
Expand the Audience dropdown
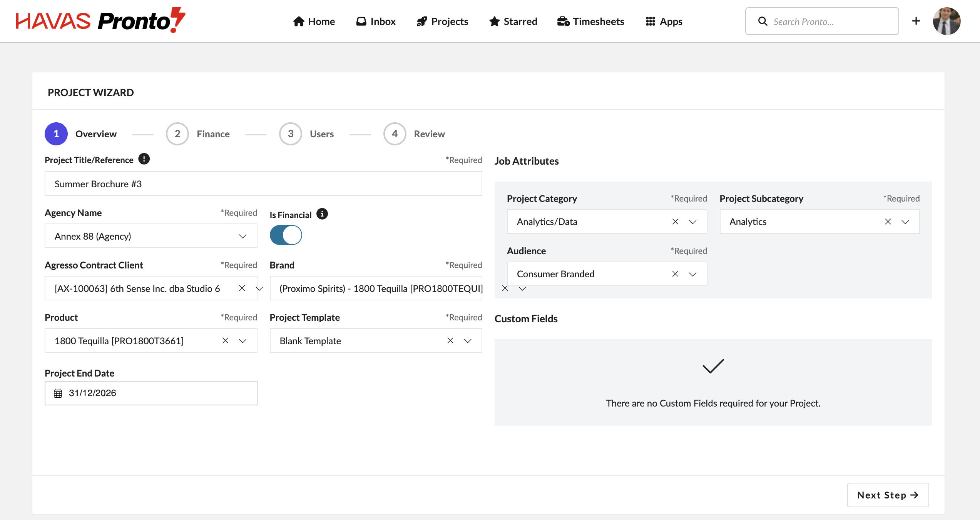692,274
